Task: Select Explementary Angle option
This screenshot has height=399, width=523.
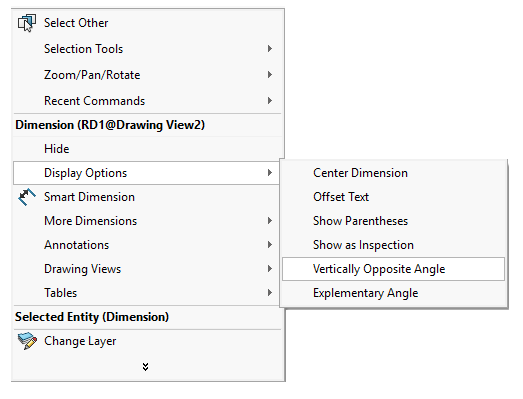Action: point(394,293)
